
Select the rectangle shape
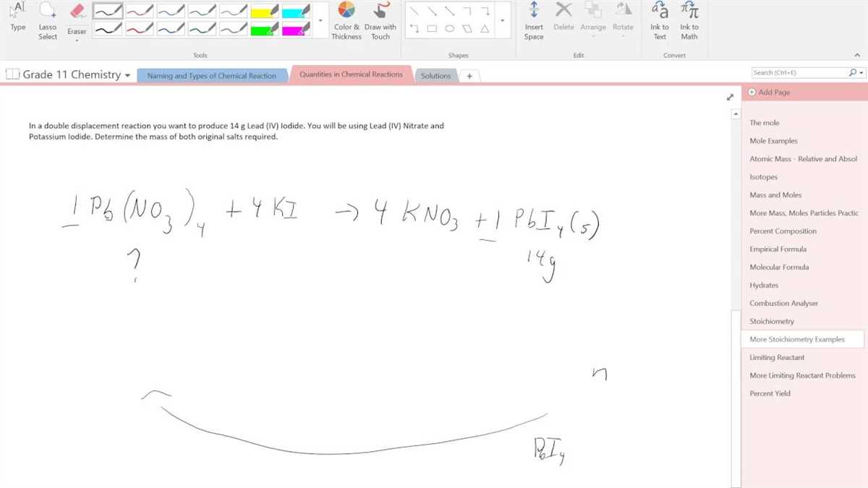(x=432, y=29)
